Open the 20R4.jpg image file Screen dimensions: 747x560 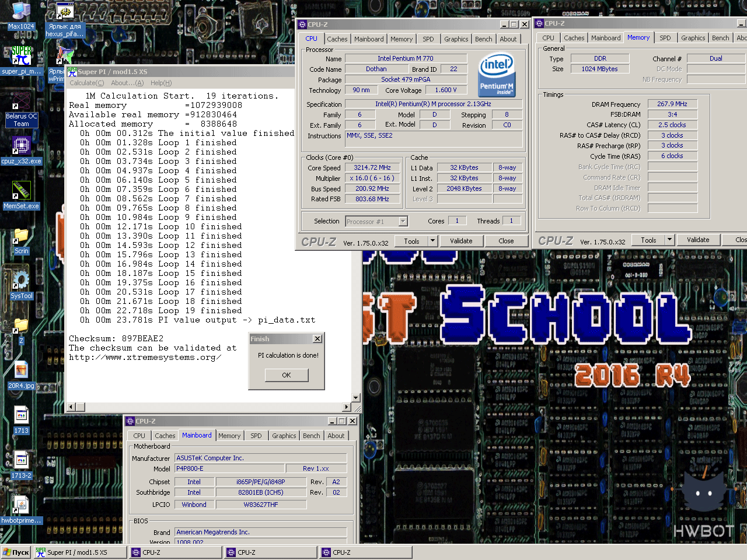click(x=21, y=370)
